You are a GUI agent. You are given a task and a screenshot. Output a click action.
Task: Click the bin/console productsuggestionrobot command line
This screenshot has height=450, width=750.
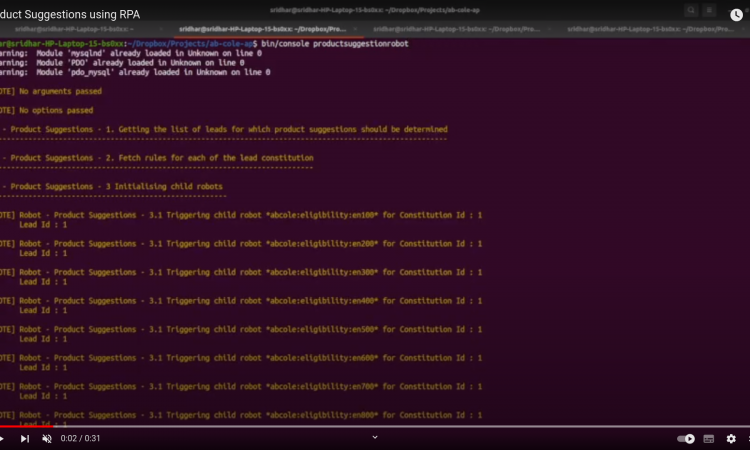point(348,44)
